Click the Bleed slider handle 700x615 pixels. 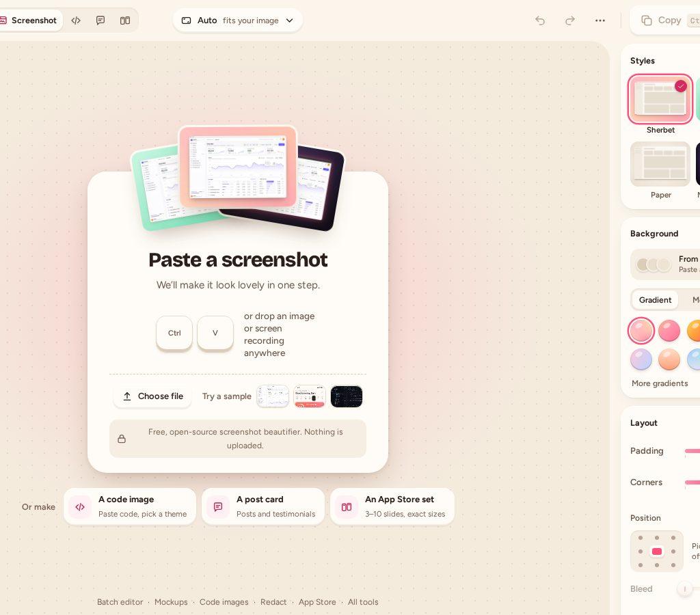pyautogui.click(x=684, y=589)
